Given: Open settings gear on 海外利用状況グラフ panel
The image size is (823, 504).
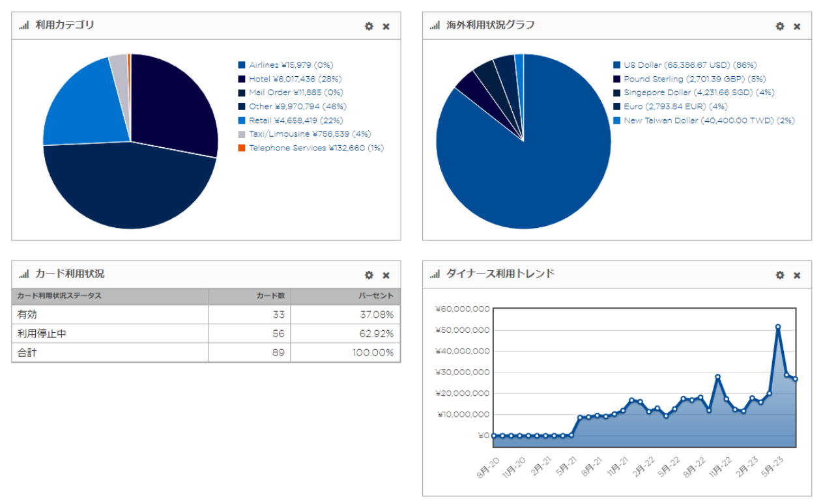Looking at the screenshot, I should coord(780,27).
